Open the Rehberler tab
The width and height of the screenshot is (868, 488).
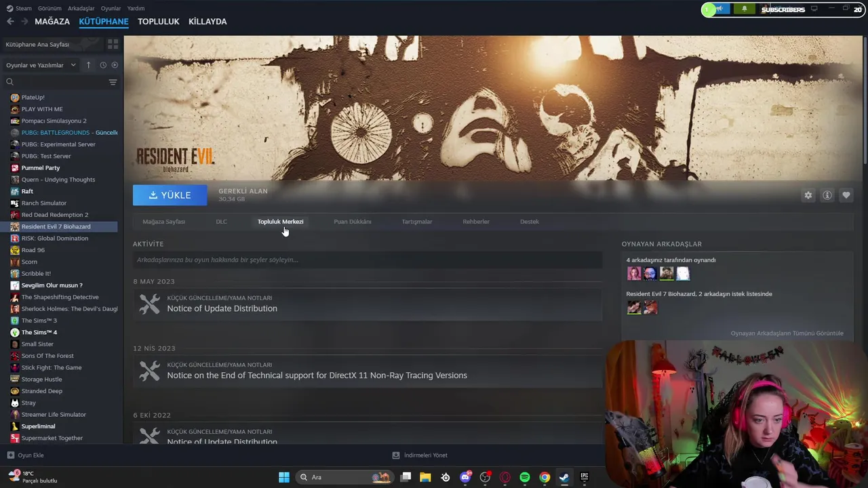point(476,222)
